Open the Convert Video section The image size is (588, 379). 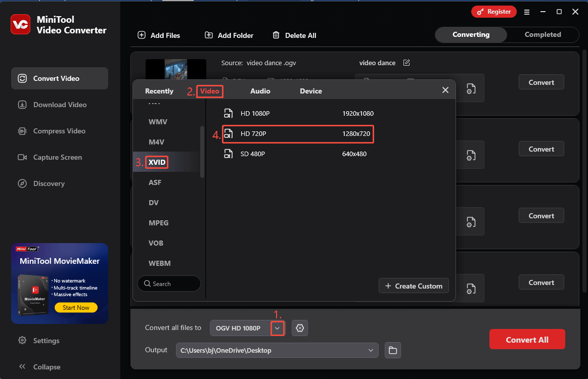(x=60, y=78)
